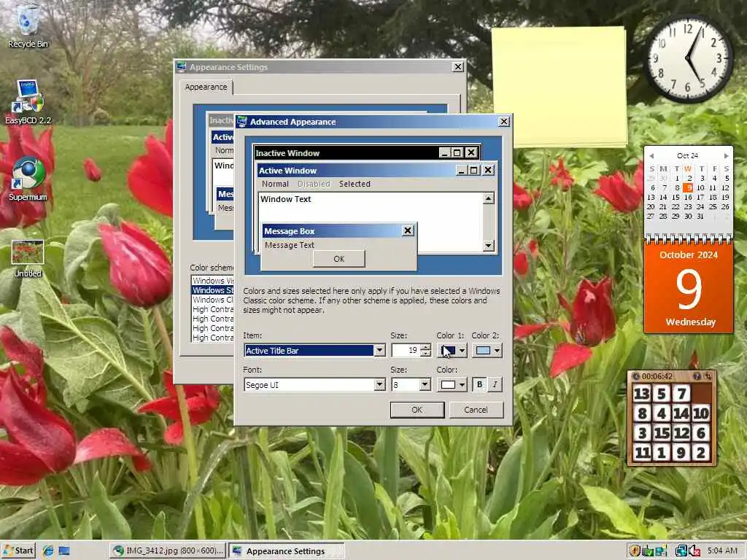Viewport: 747px width, 560px height.
Task: Click the puzzle gadget show picture icon
Action: pyautogui.click(x=697, y=376)
